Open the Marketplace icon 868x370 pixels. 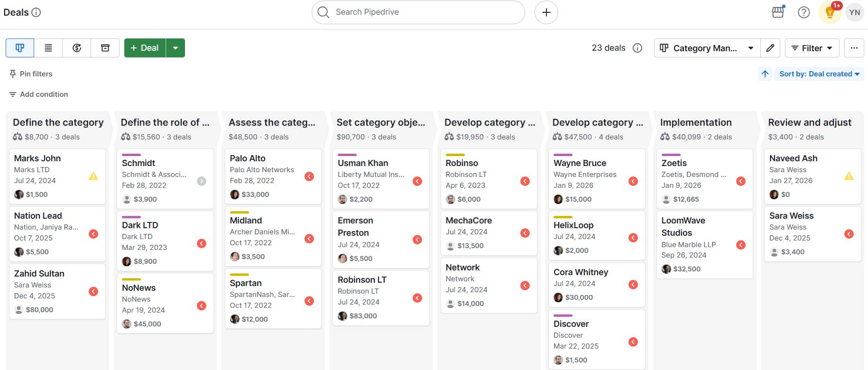778,12
